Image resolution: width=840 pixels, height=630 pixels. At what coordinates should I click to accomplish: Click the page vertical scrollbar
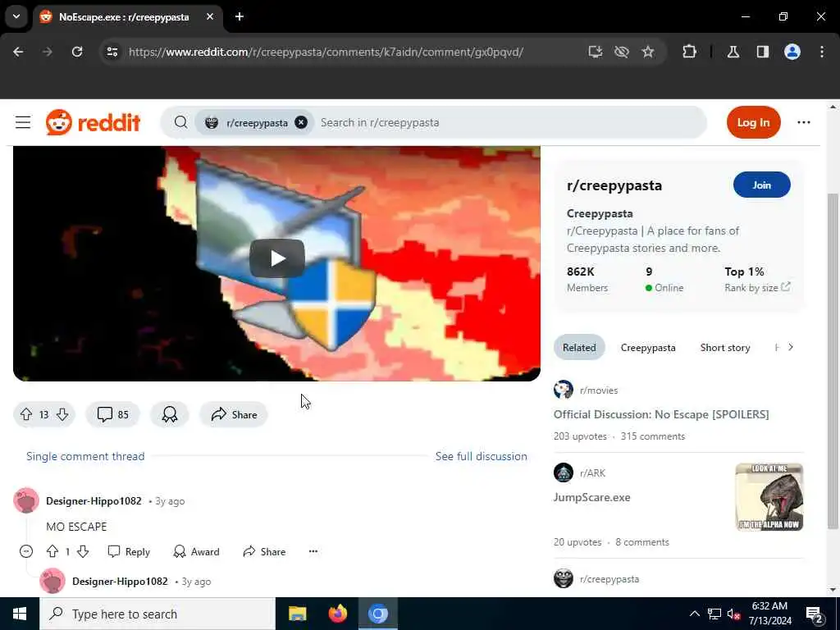click(833, 360)
